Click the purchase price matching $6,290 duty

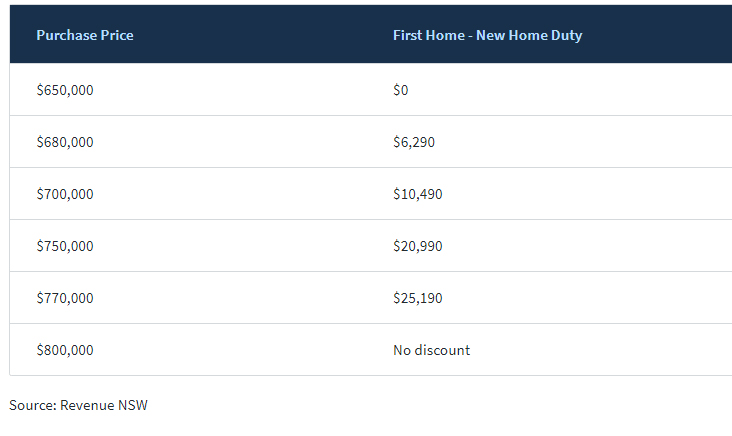[x=65, y=142]
